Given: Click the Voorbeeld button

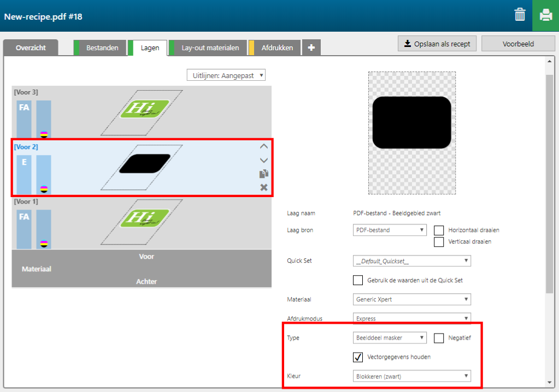Looking at the screenshot, I should point(518,44).
